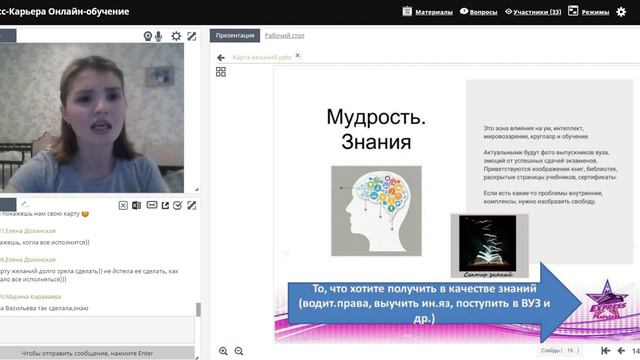Go back with the presentation arrow
This screenshot has height=360, width=640.
coord(221,58)
